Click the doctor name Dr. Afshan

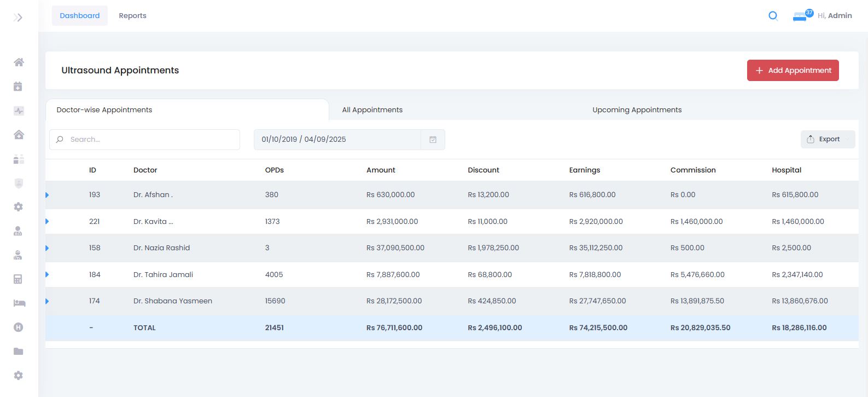pos(153,194)
